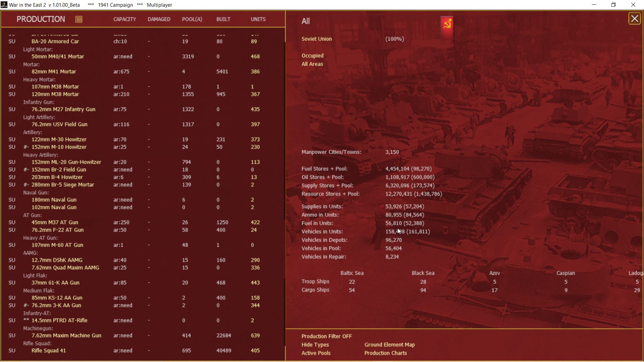Switch to Active Pools view
Screen dimensions: 644x362
click(x=316, y=353)
